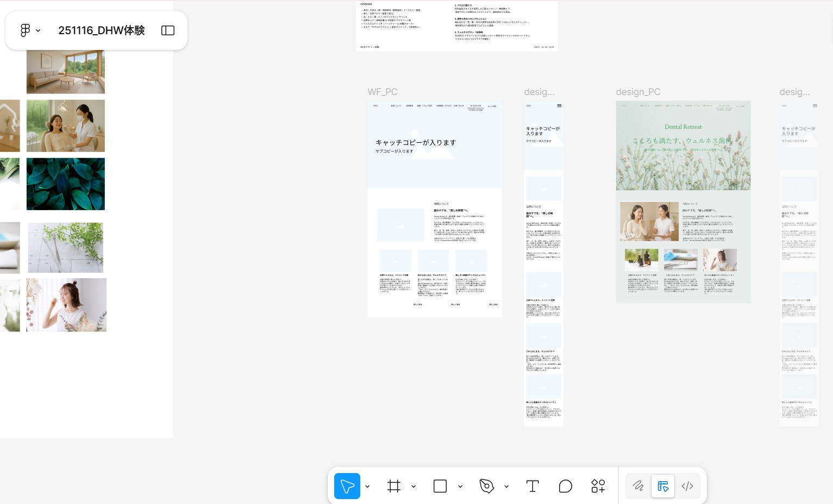Expand Frame tool options dropdown
Image resolution: width=833 pixels, height=504 pixels.
pyautogui.click(x=414, y=486)
